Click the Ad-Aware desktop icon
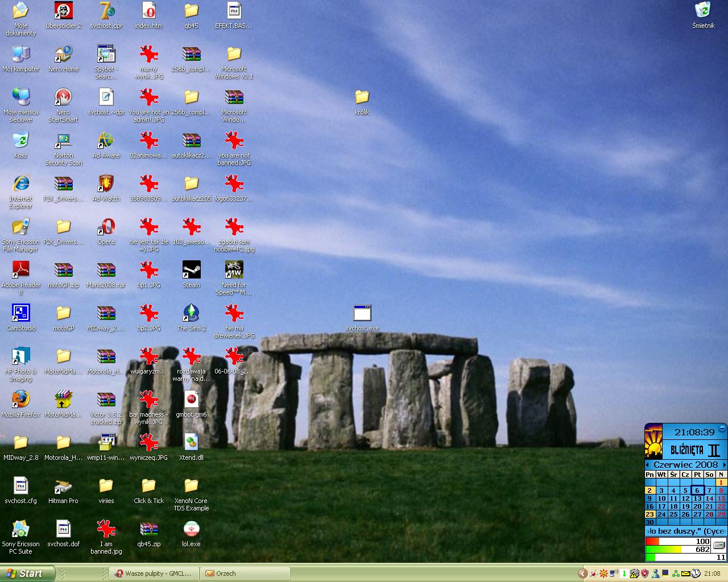Viewport: 728px width, 582px height. pyautogui.click(x=106, y=140)
